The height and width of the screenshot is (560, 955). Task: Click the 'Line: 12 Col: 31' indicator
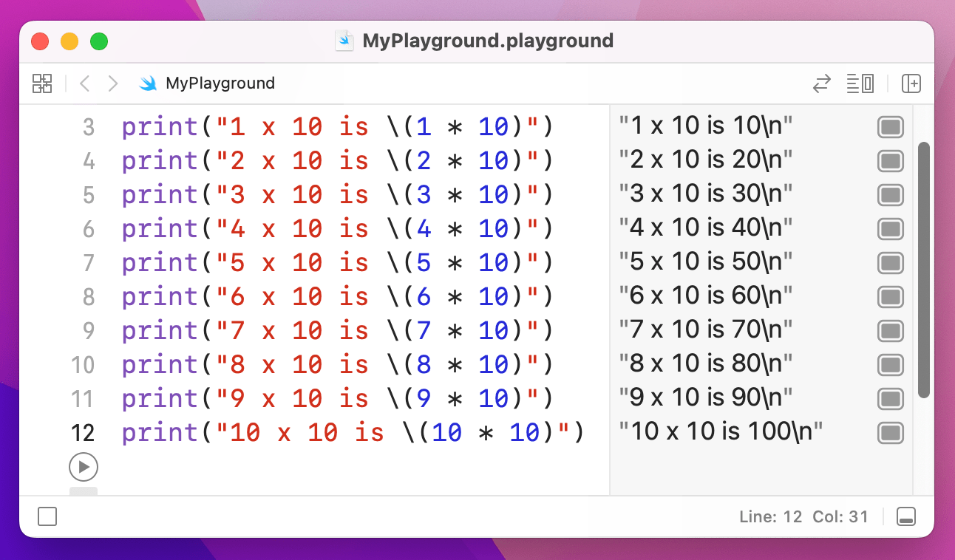coord(805,516)
